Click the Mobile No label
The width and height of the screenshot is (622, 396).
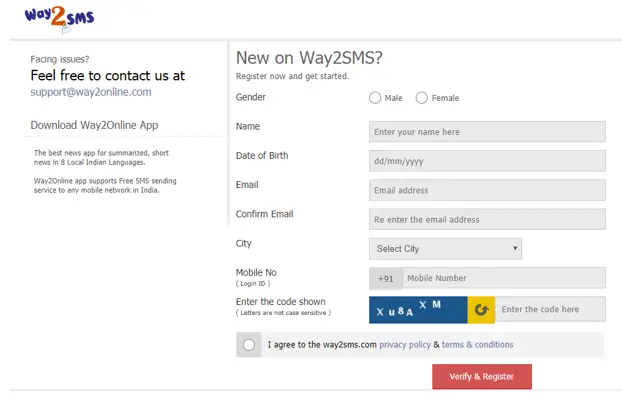(x=256, y=273)
